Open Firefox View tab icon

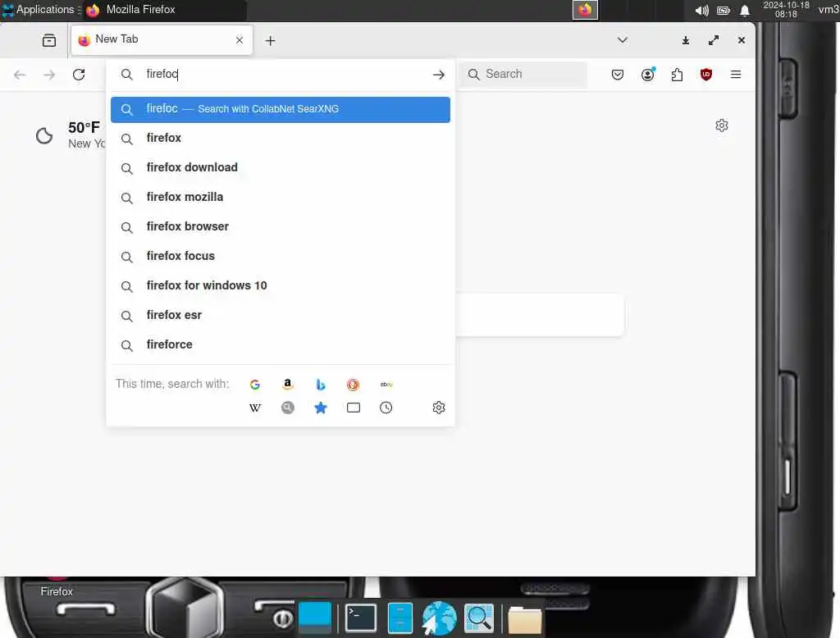click(49, 40)
